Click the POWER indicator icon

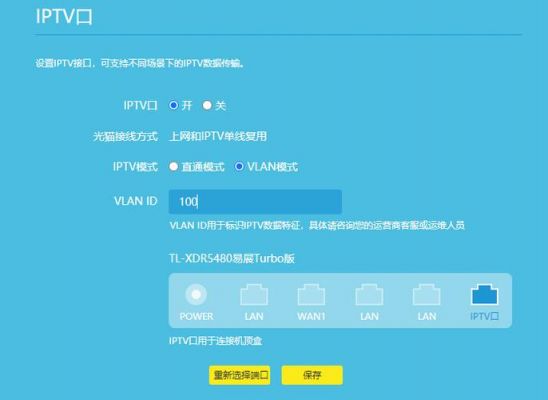point(196,294)
